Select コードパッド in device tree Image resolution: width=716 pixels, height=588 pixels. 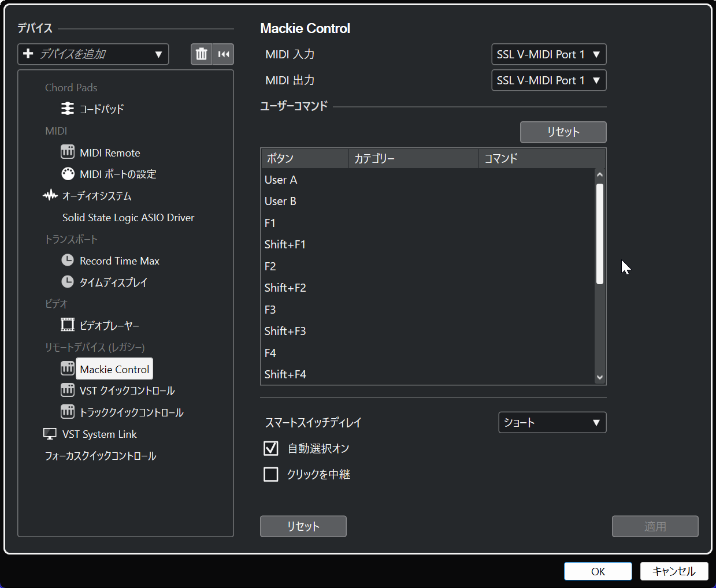tap(102, 109)
